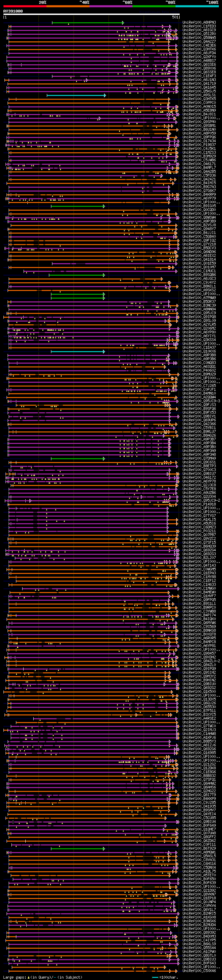
Task: Select hit label UniRef100_Q10KX6
Action: click(x=199, y=351)
